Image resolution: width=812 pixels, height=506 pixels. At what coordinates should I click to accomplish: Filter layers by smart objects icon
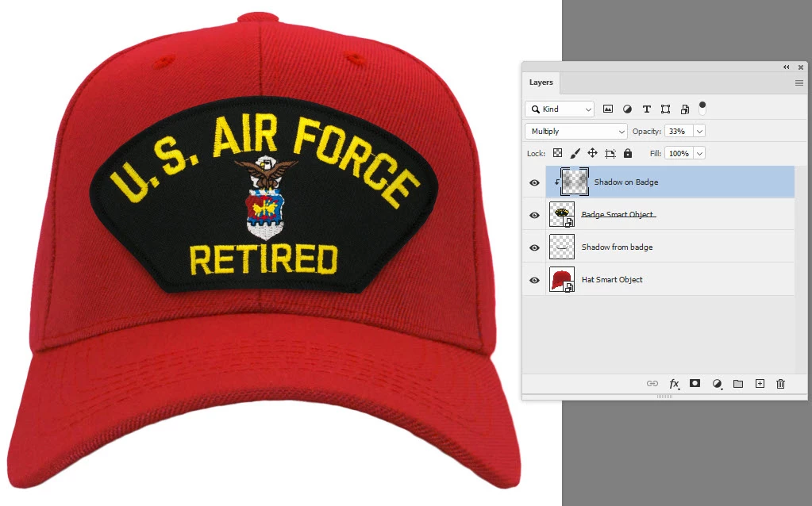point(685,109)
